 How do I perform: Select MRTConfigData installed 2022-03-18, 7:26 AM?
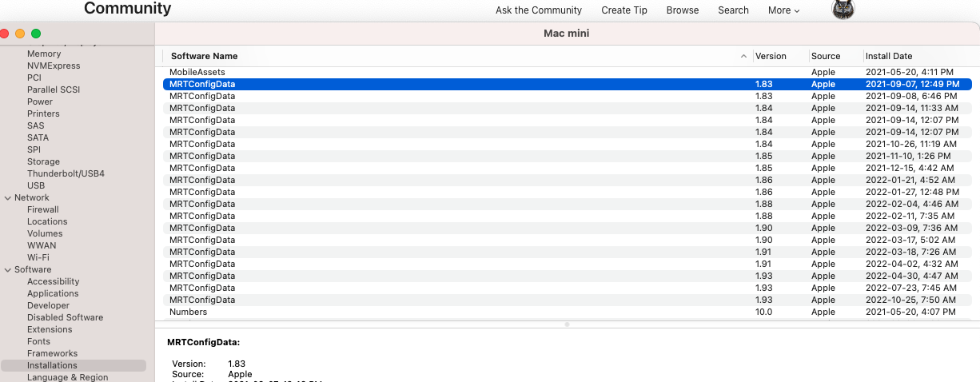pyautogui.click(x=567, y=252)
